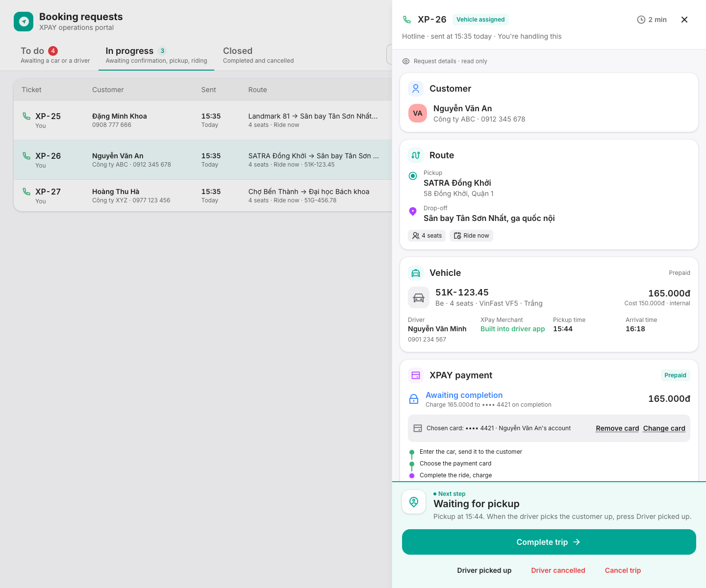Click the Change card link
Image resolution: width=706 pixels, height=588 pixels.
point(664,428)
